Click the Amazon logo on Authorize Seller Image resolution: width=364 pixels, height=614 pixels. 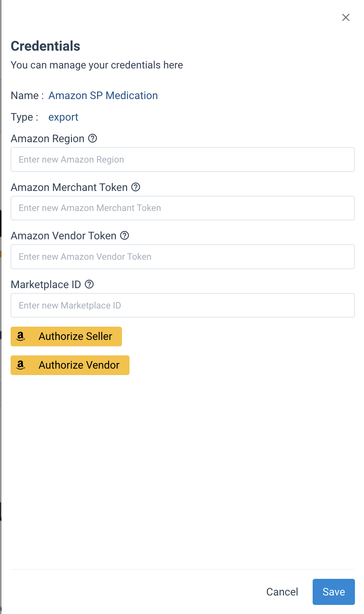click(x=21, y=336)
